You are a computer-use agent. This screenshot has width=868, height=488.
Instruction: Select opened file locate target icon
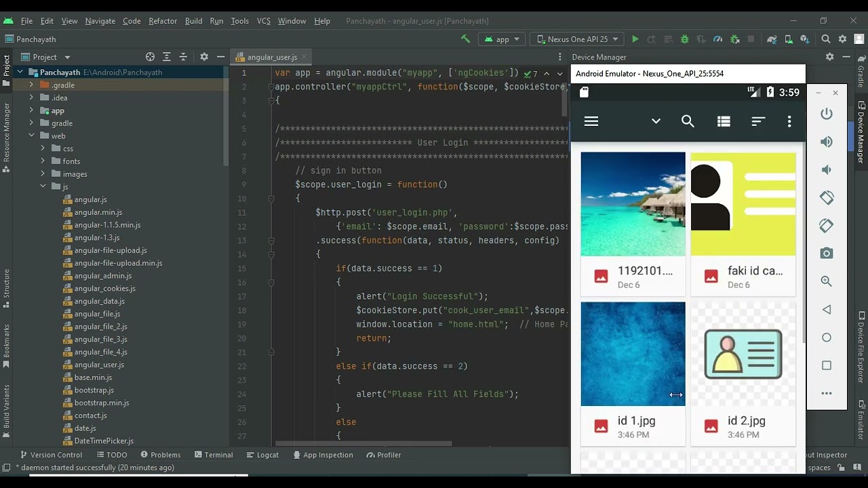tap(150, 57)
